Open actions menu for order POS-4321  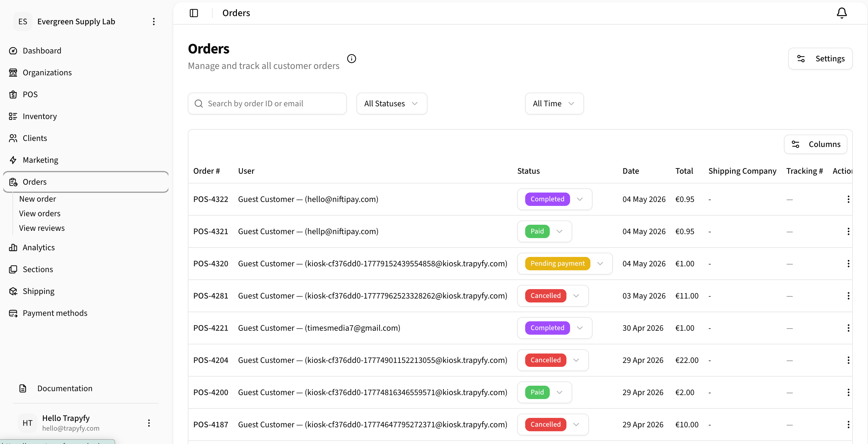click(848, 231)
